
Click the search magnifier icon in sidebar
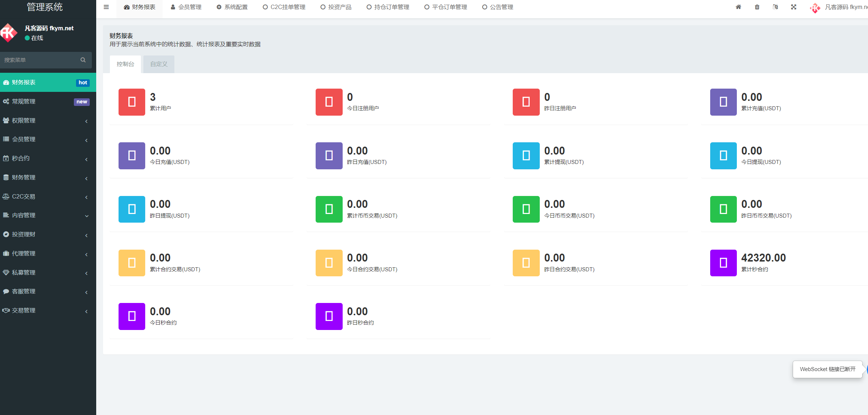(x=83, y=60)
